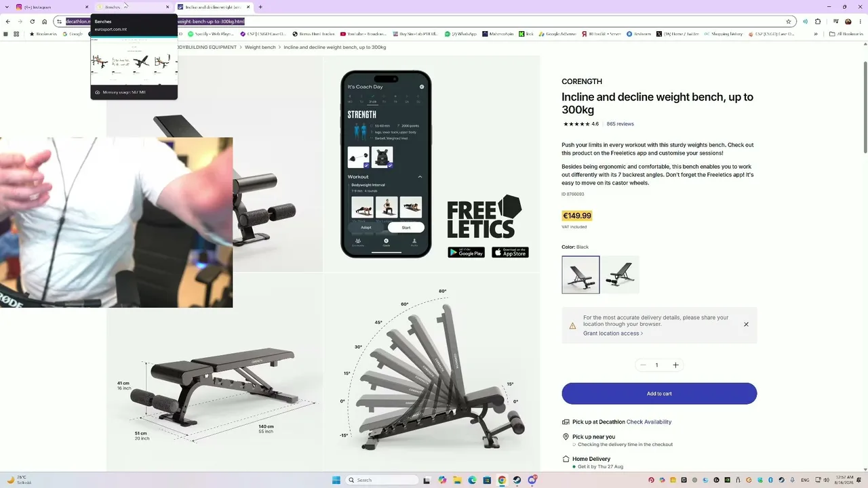Grant location access for delivery details
Screen dimensions: 868x488
pos(613,333)
